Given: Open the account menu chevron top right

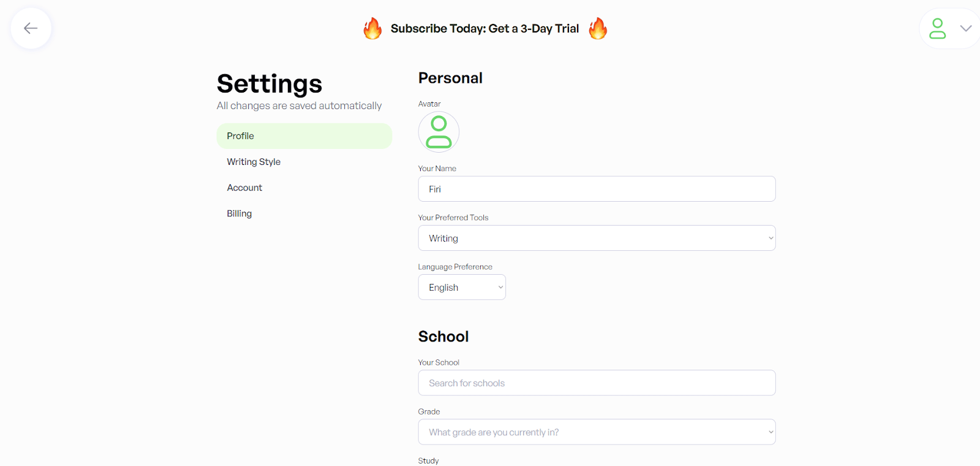Looking at the screenshot, I should pyautogui.click(x=966, y=28).
